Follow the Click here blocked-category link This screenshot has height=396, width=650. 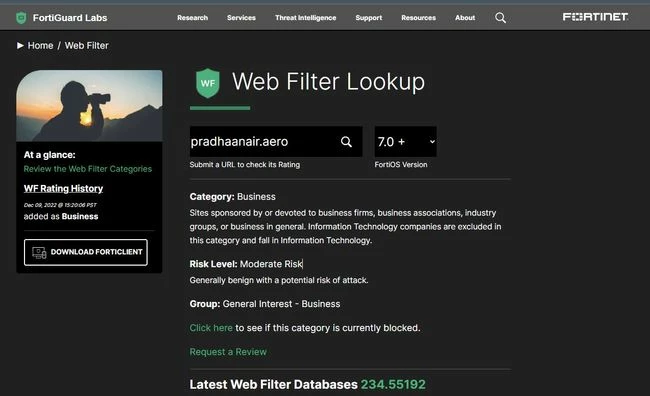[211, 328]
